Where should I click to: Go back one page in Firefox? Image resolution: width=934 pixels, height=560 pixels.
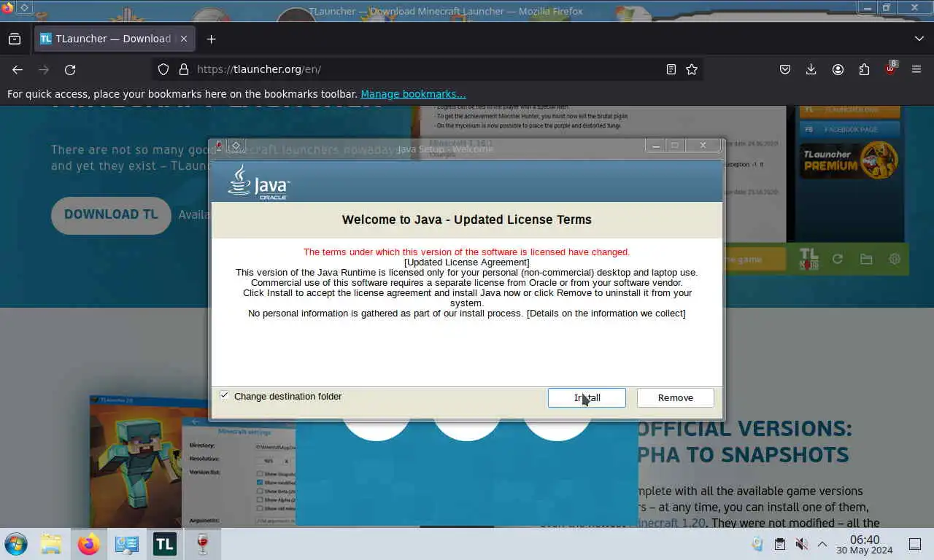(18, 69)
